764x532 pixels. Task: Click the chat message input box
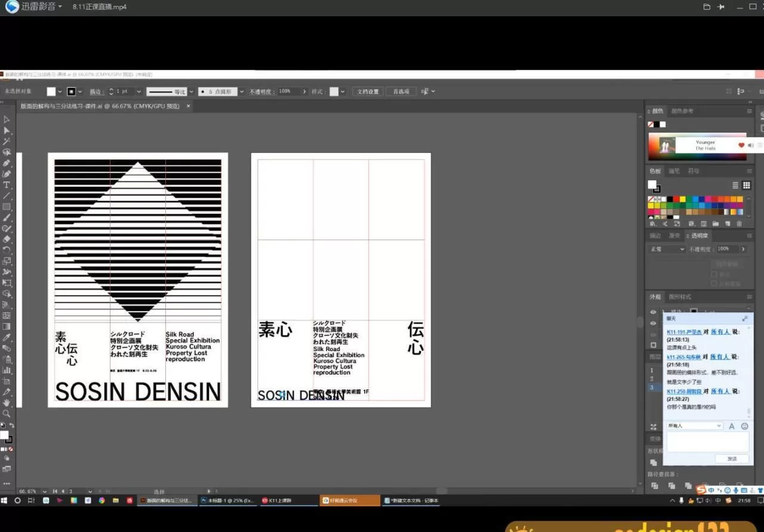coord(707,442)
